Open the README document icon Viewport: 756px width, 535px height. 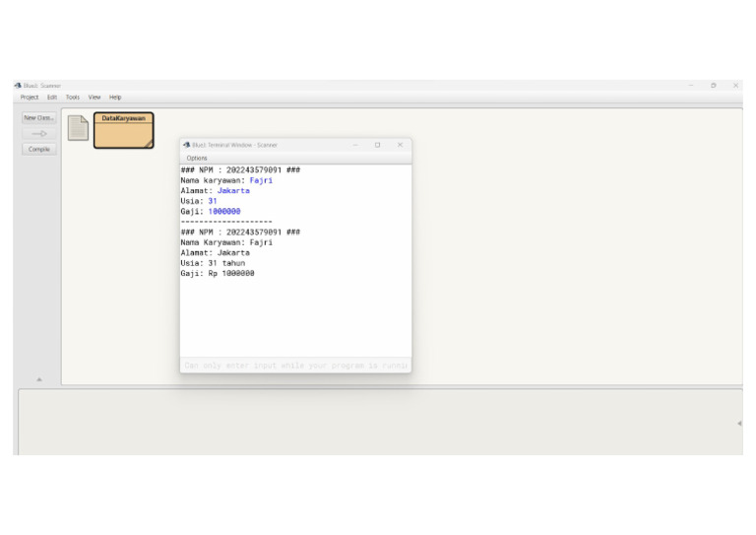(78, 128)
